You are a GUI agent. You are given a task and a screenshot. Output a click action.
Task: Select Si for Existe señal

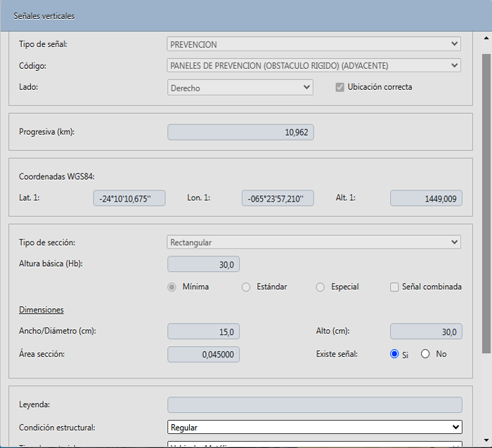tap(394, 354)
